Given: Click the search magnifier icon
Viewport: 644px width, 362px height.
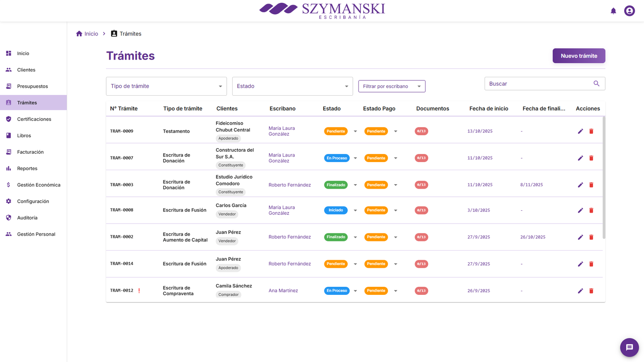Looking at the screenshot, I should (596, 84).
